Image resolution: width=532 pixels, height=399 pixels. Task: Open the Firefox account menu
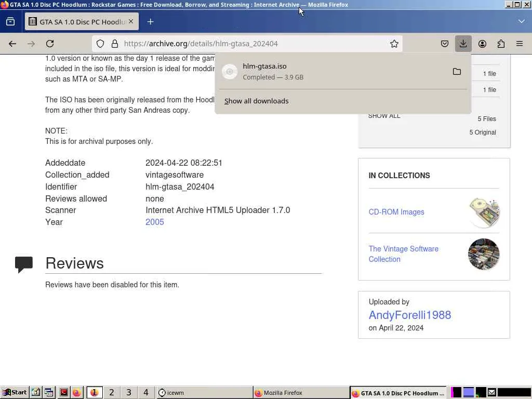coord(482,44)
